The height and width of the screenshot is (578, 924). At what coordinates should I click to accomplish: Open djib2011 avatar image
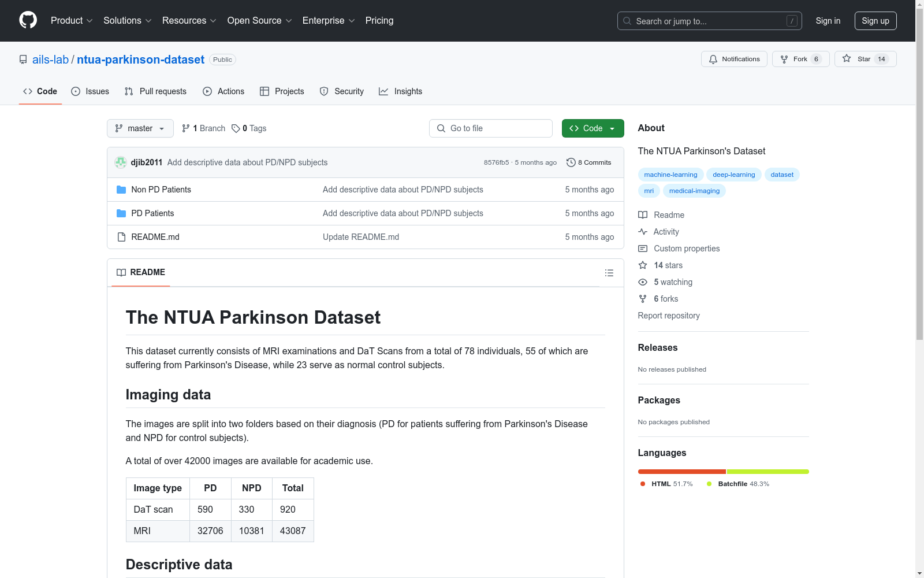pos(121,162)
